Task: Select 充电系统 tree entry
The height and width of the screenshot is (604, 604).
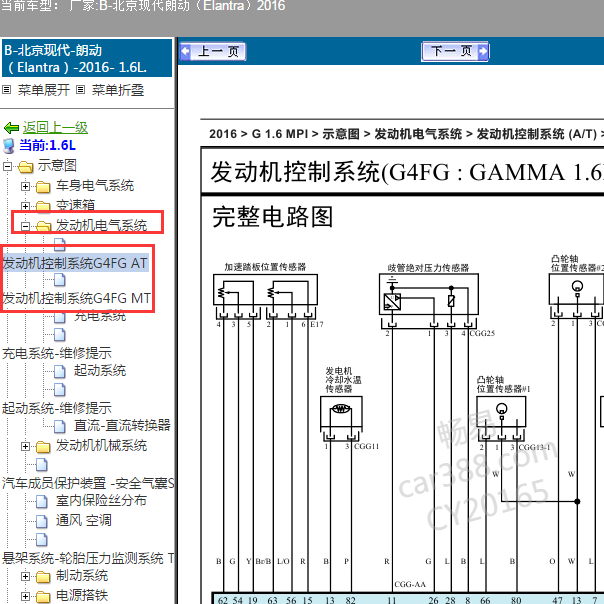Action: pos(100,316)
